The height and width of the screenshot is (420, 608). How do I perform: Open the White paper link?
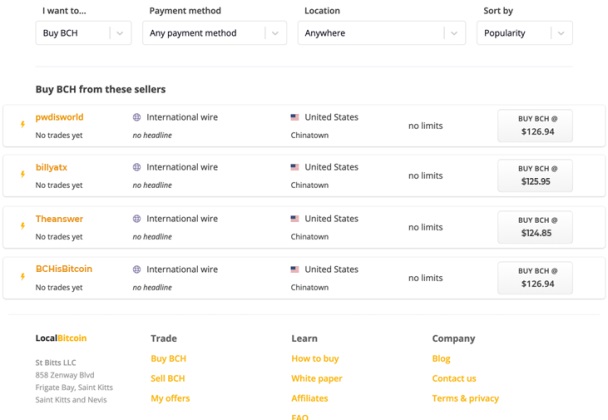tap(316, 378)
